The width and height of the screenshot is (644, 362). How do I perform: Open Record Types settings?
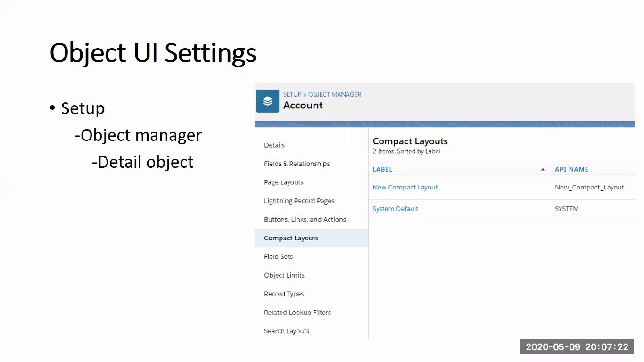click(284, 294)
